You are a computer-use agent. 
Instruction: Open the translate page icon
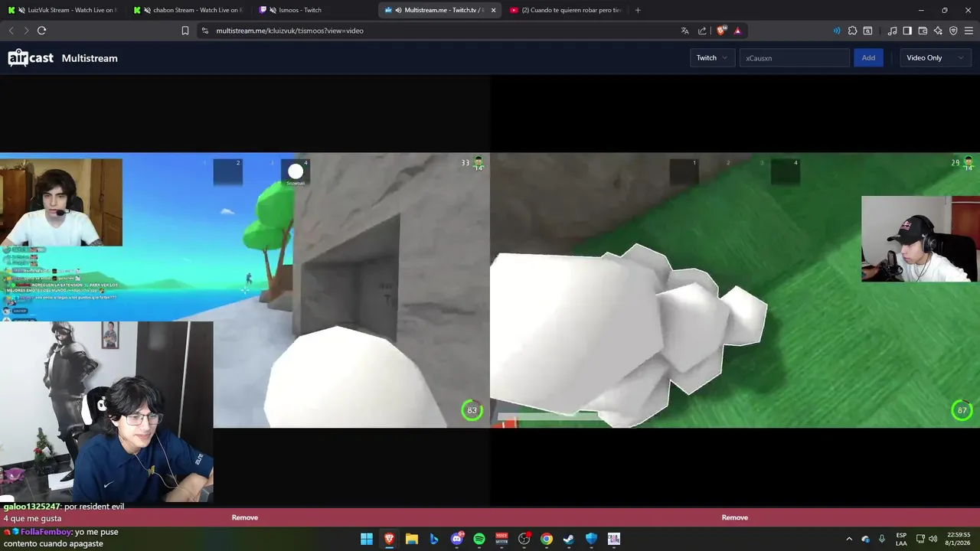pyautogui.click(x=684, y=31)
